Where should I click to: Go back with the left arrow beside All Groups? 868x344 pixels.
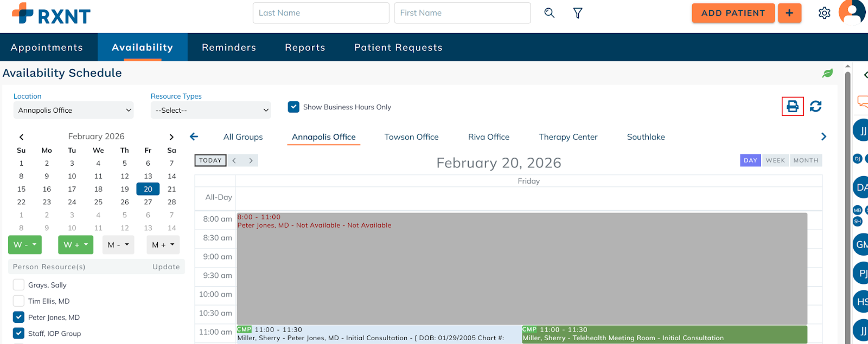pos(194,137)
